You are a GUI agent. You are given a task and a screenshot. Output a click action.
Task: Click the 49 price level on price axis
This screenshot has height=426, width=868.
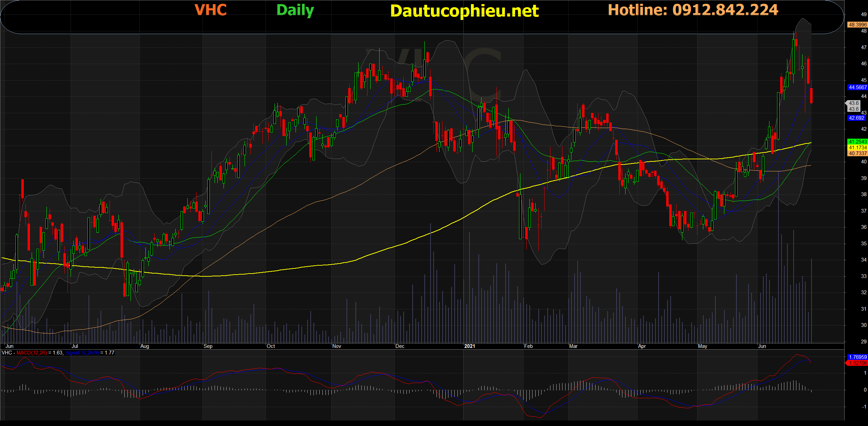click(864, 14)
